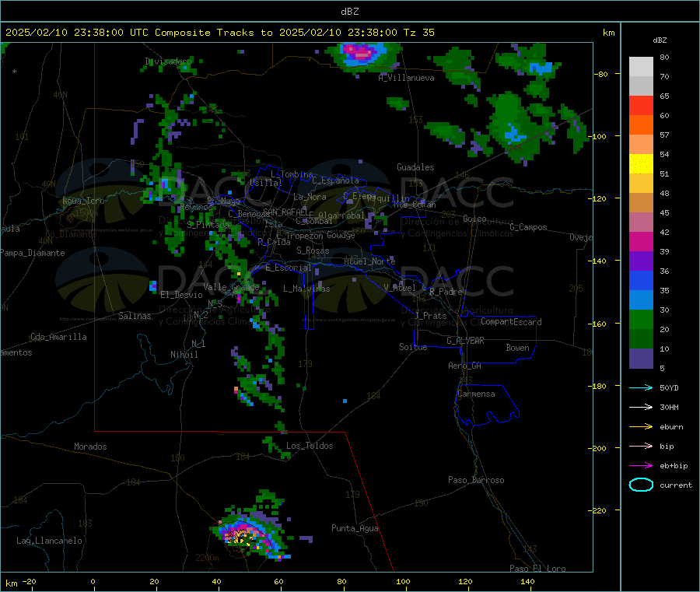Click the La_Nora map label
This screenshot has width=700, height=592.
[310, 197]
